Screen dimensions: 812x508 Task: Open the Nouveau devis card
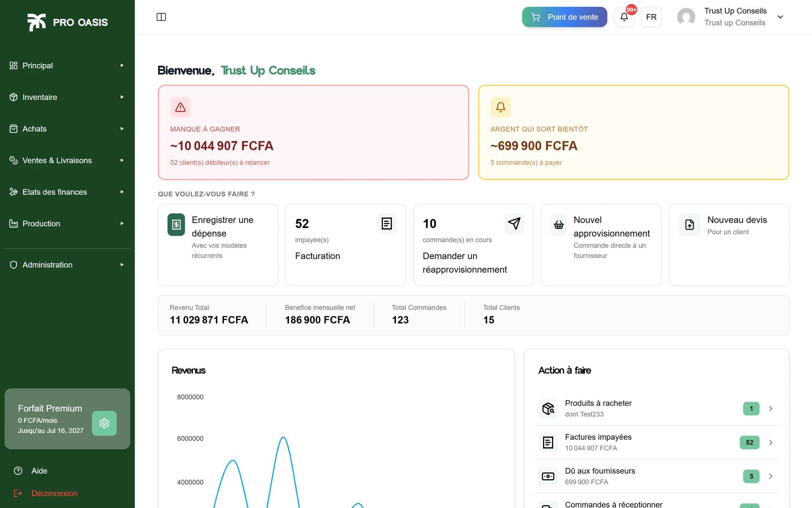tap(729, 245)
